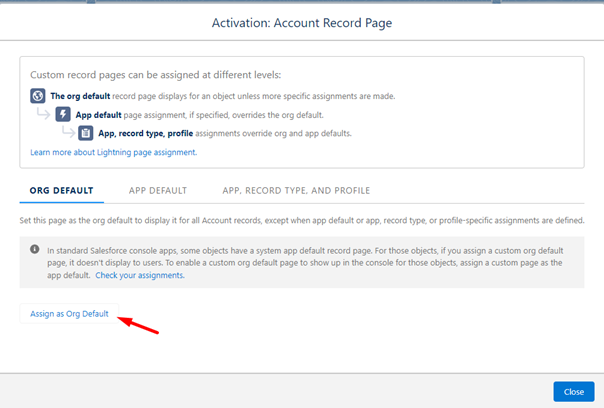Switch to the APP DEFAULT tab

pyautogui.click(x=158, y=191)
